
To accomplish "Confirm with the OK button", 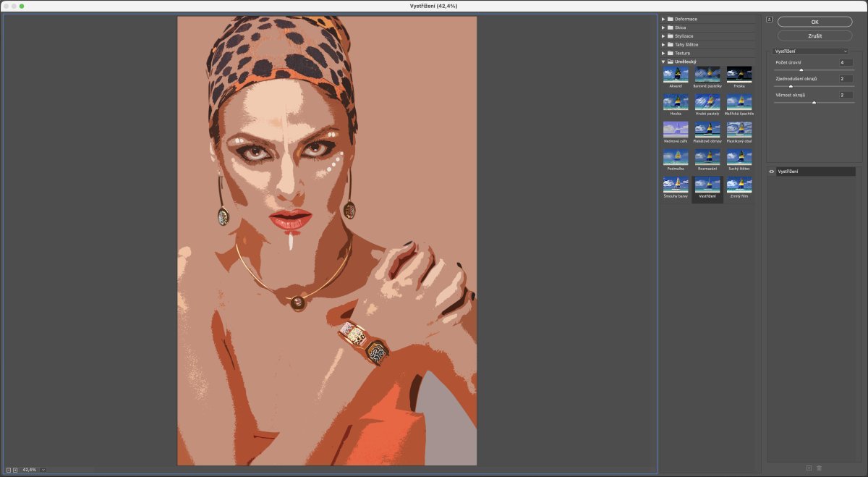I will [815, 22].
